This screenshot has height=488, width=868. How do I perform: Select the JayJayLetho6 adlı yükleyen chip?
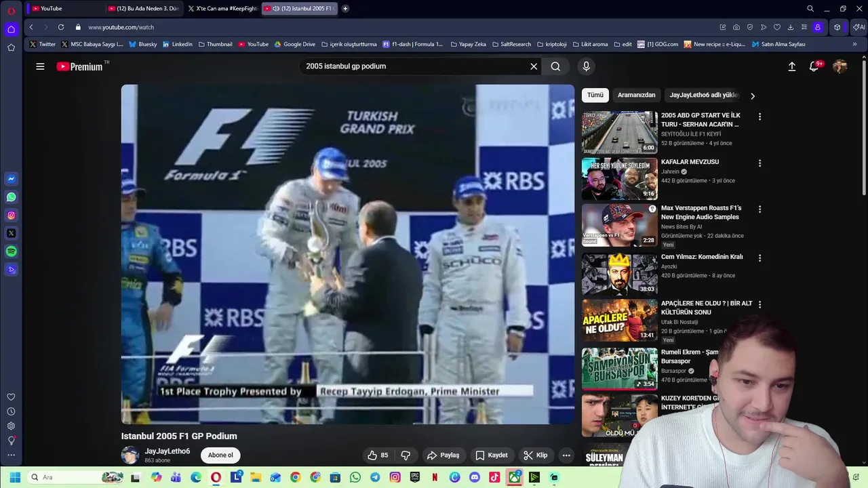704,96
